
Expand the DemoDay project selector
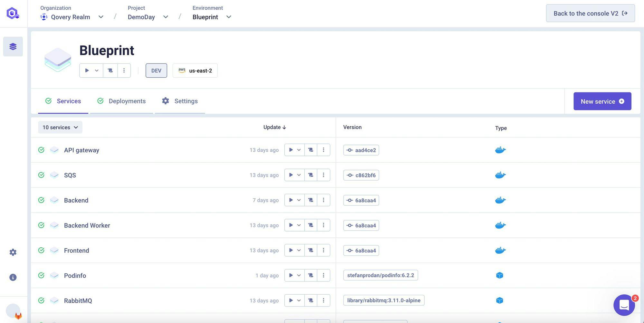point(166,17)
